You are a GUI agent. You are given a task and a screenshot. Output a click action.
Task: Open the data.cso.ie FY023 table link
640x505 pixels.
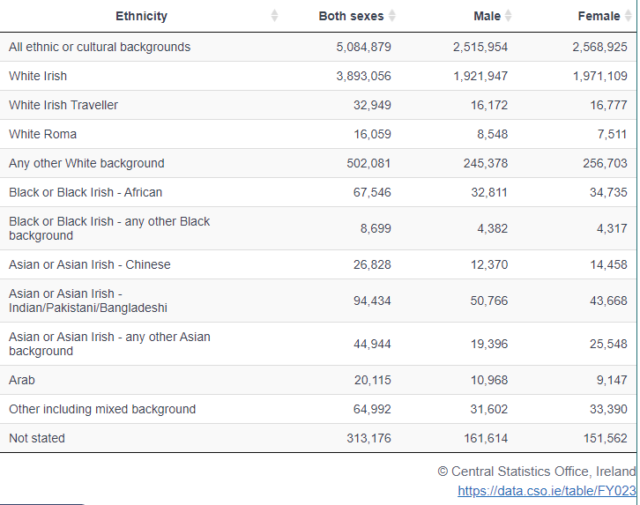pyautogui.click(x=546, y=491)
